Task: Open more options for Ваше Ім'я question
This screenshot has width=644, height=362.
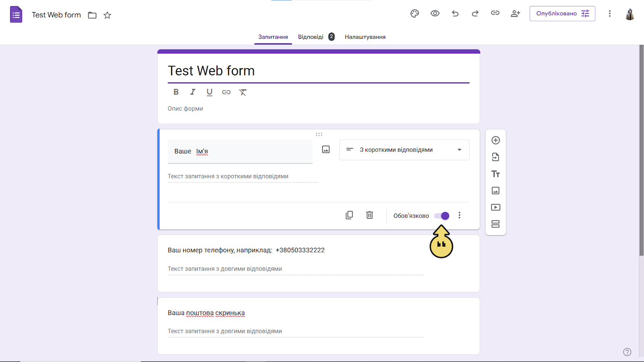Action: (459, 215)
